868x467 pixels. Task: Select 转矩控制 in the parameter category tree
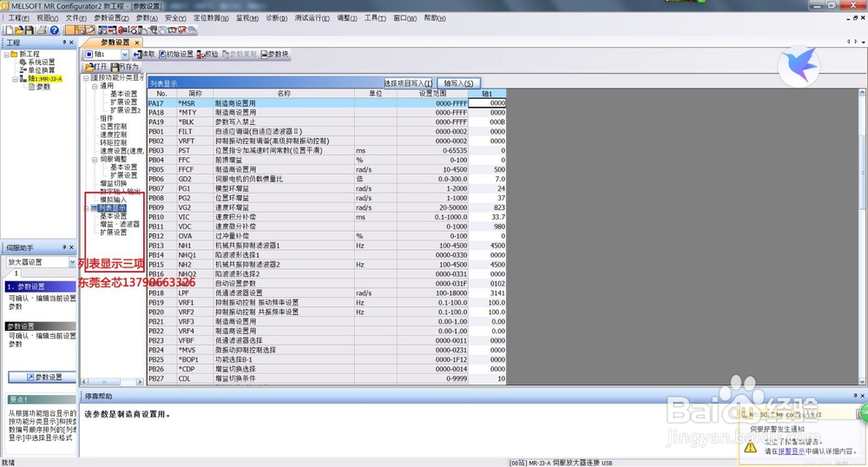click(114, 142)
